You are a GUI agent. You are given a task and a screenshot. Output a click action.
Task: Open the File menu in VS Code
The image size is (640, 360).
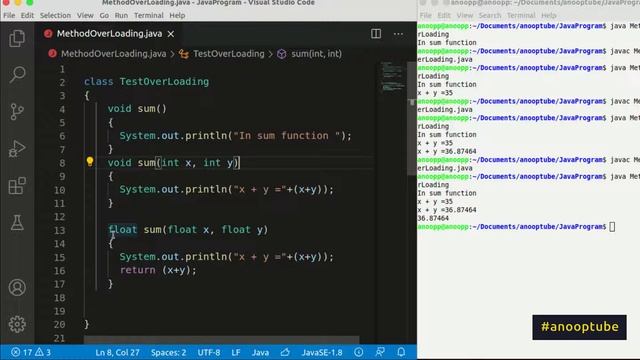pyautogui.click(x=9, y=16)
